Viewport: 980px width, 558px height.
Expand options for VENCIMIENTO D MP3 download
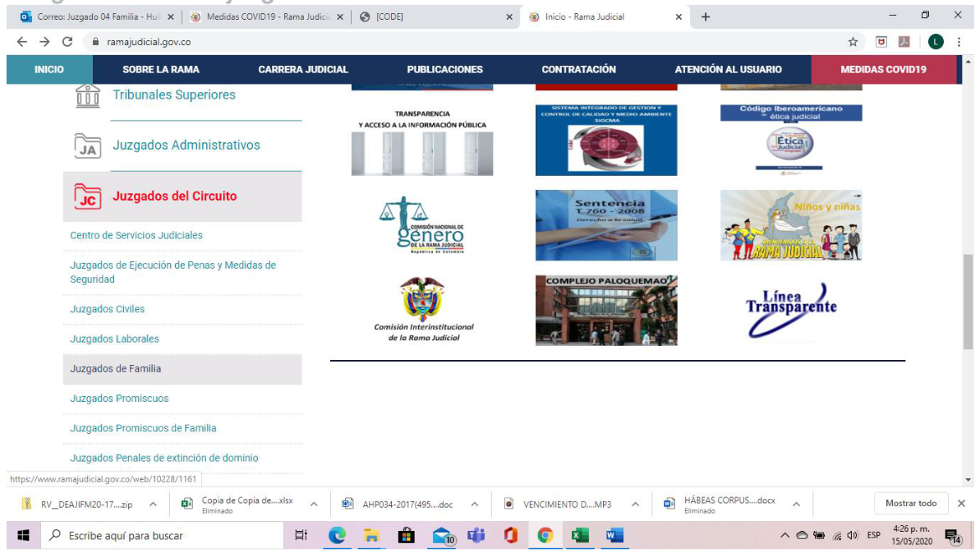click(x=635, y=505)
